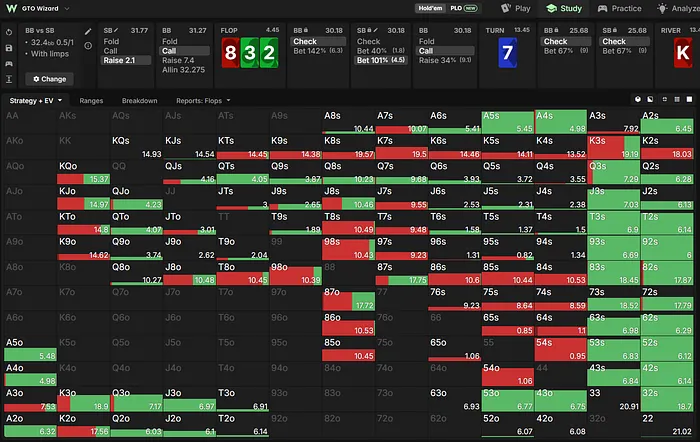Switch game type to PLO
700x442 pixels.
[464, 8]
